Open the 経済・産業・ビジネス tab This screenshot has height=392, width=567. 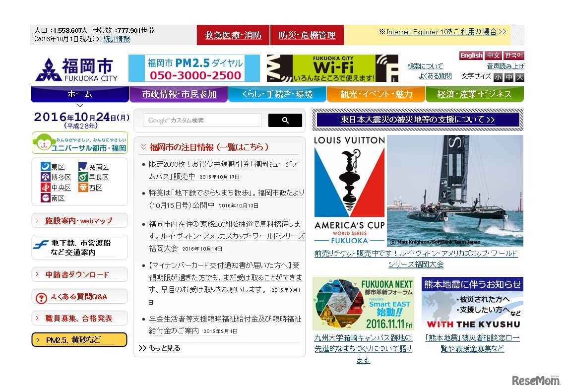click(x=474, y=94)
